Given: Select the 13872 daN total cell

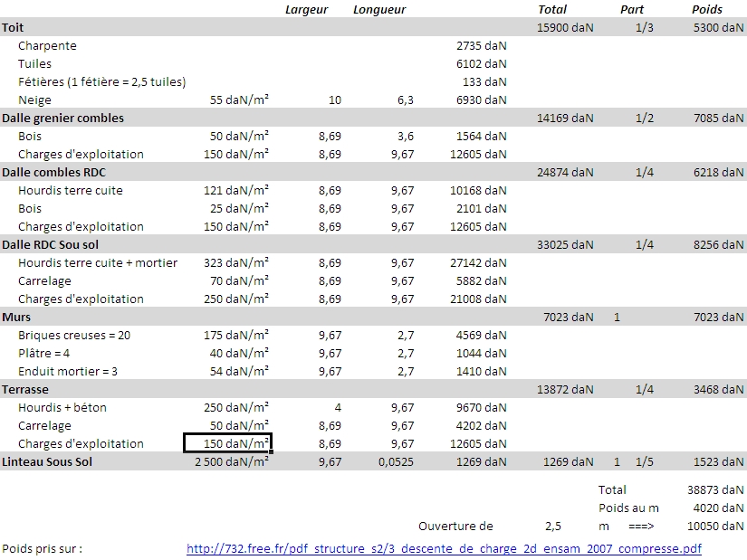Looking at the screenshot, I should click(565, 390).
